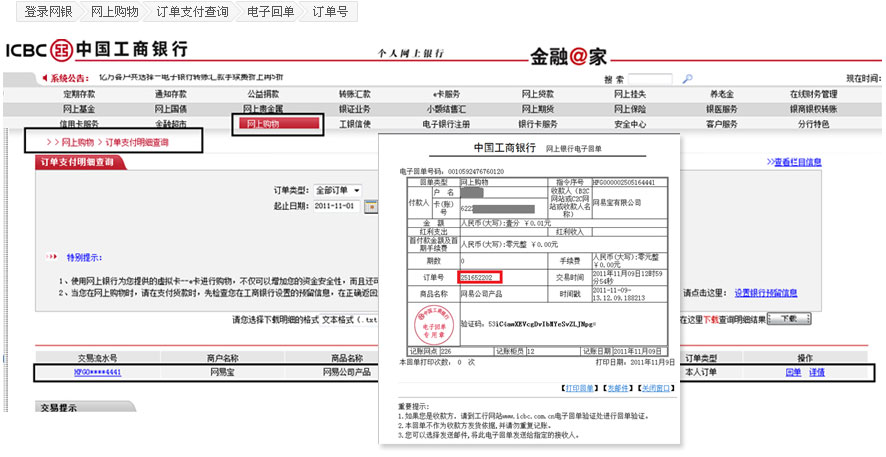Screen dimensions: 886x457
Task: Click the 金融@家 logo text
Action: [568, 56]
